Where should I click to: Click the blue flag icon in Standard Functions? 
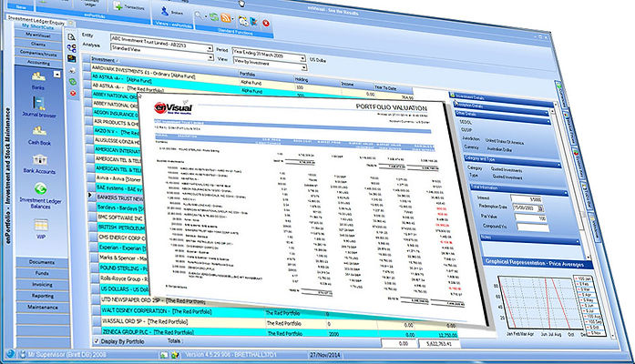254,21
